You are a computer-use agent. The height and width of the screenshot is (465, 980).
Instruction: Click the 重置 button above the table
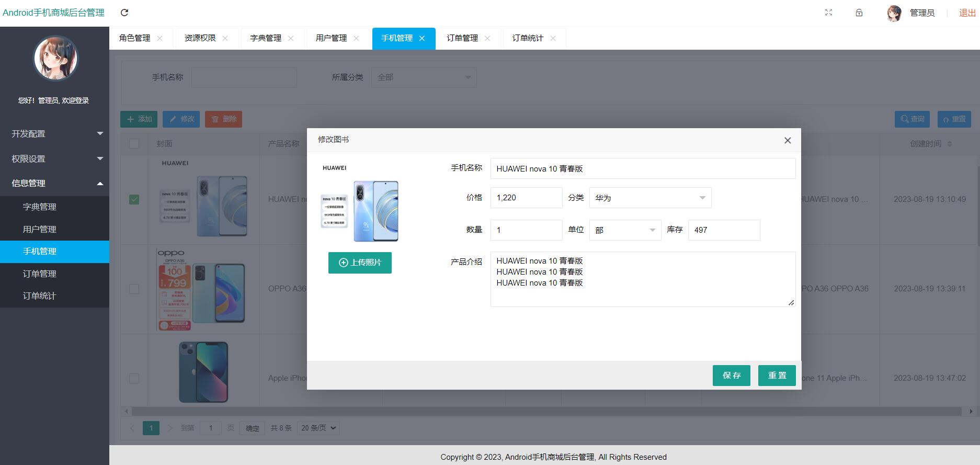point(954,119)
